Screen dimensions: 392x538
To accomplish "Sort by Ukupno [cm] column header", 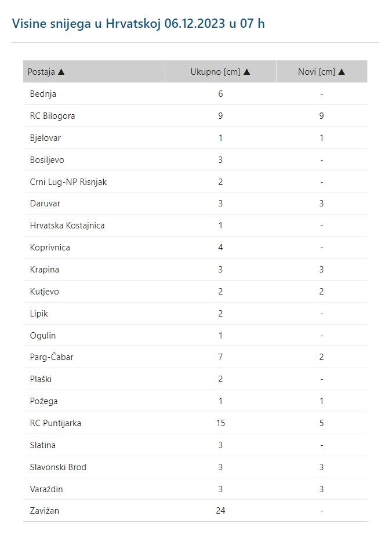I will tap(216, 72).
